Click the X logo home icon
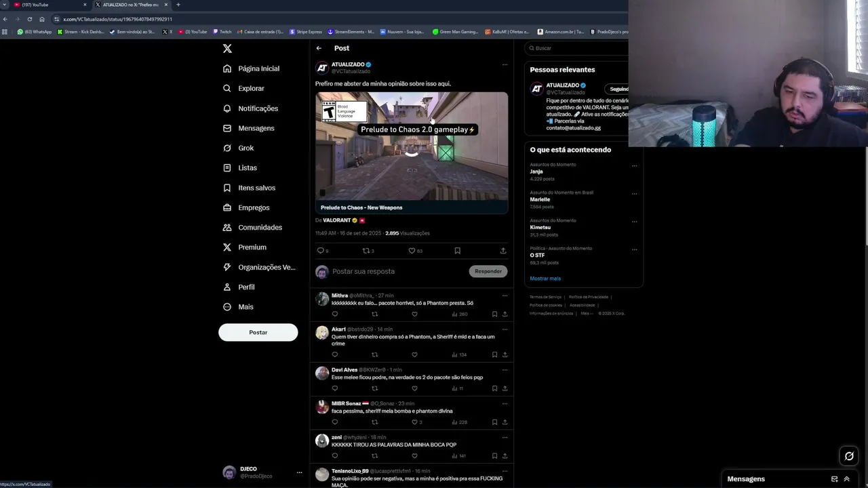Screen dimensions: 868x488 [227, 48]
